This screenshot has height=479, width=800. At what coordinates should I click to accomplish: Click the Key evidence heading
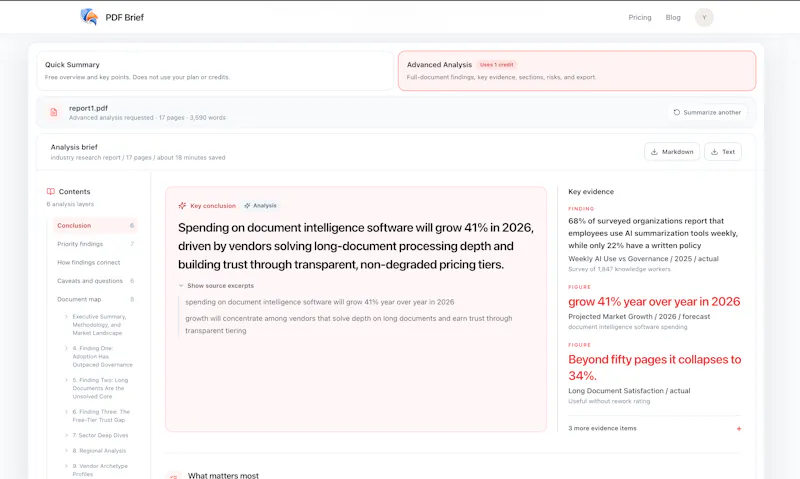coord(591,192)
